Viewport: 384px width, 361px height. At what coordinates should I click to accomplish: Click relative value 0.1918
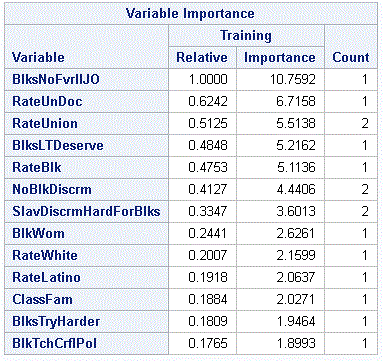[208, 277]
